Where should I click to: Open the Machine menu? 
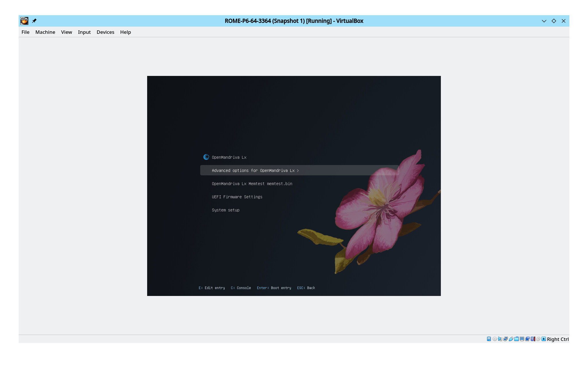[x=45, y=32]
